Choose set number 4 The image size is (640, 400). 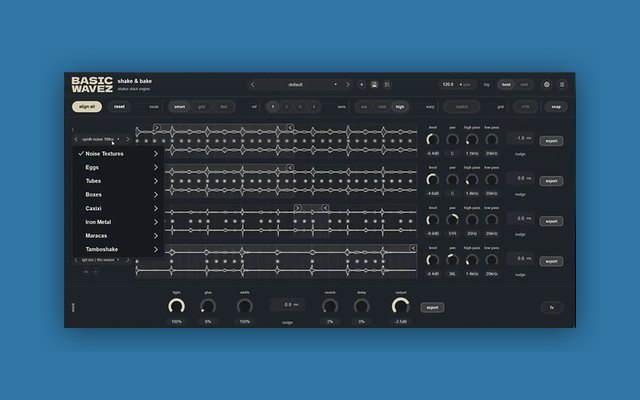313,107
